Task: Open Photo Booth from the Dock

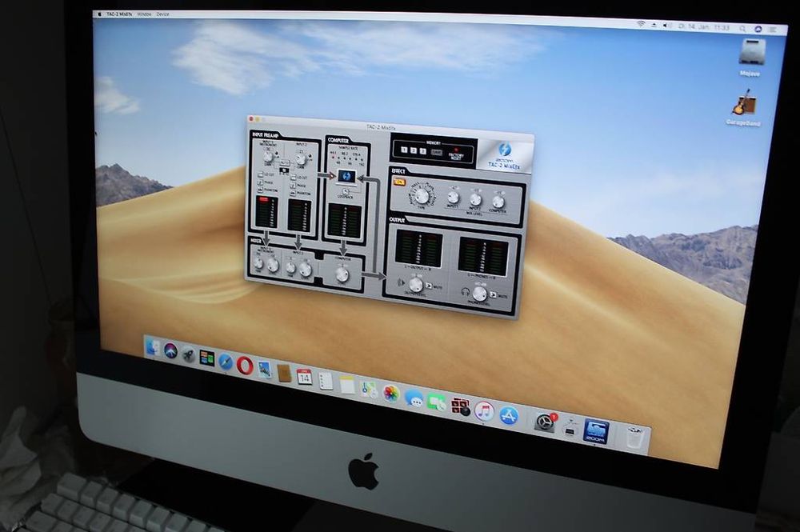Action: (x=460, y=406)
